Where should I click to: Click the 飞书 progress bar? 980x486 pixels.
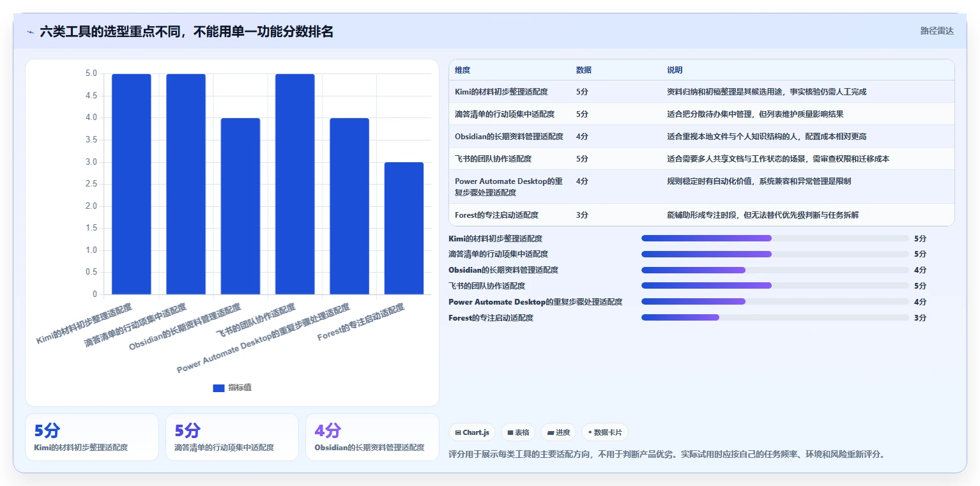click(x=775, y=285)
